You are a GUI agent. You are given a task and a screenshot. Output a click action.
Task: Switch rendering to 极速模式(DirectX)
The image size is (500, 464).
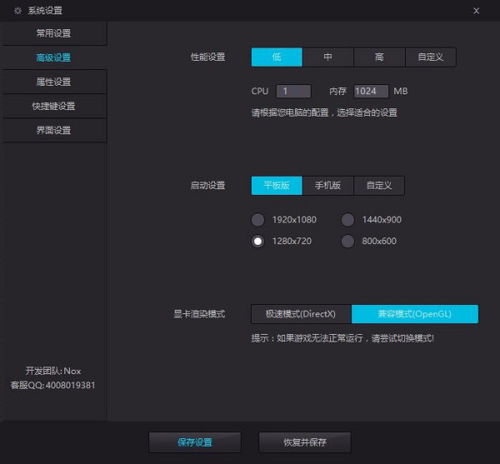pos(301,314)
